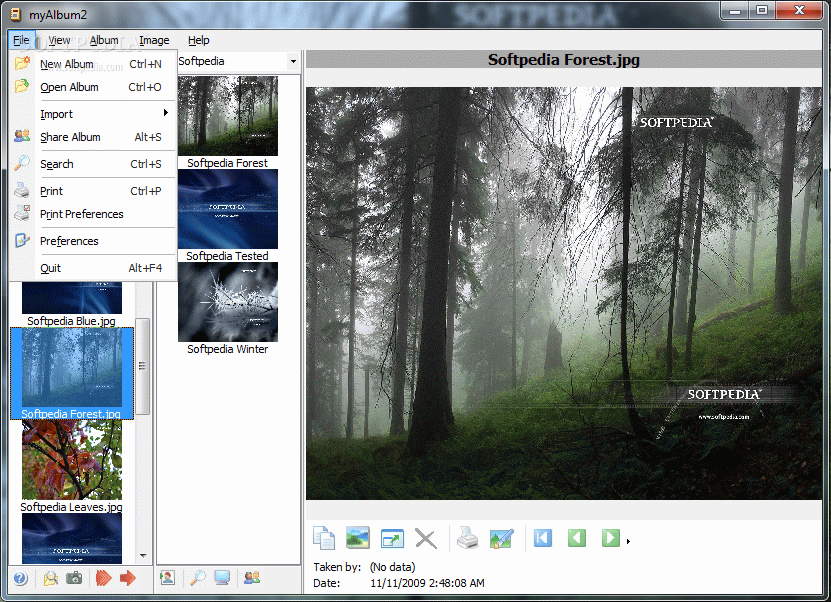
Task: Click the Share Album people icon
Action: pyautogui.click(x=22, y=136)
